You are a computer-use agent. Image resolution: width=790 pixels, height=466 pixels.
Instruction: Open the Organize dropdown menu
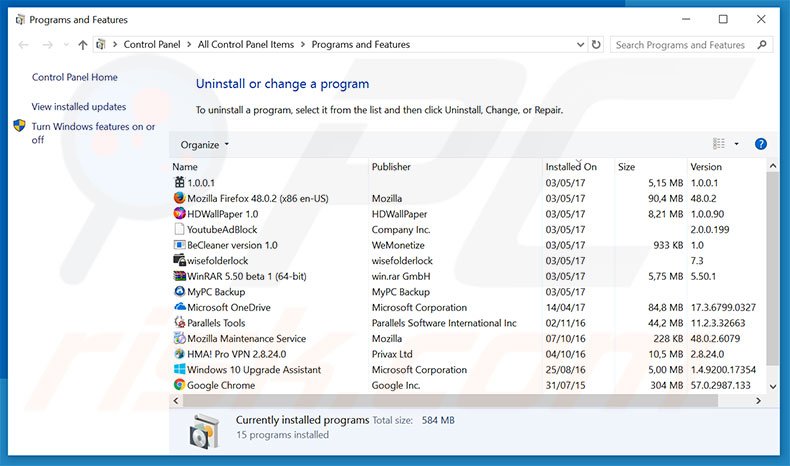tap(205, 145)
